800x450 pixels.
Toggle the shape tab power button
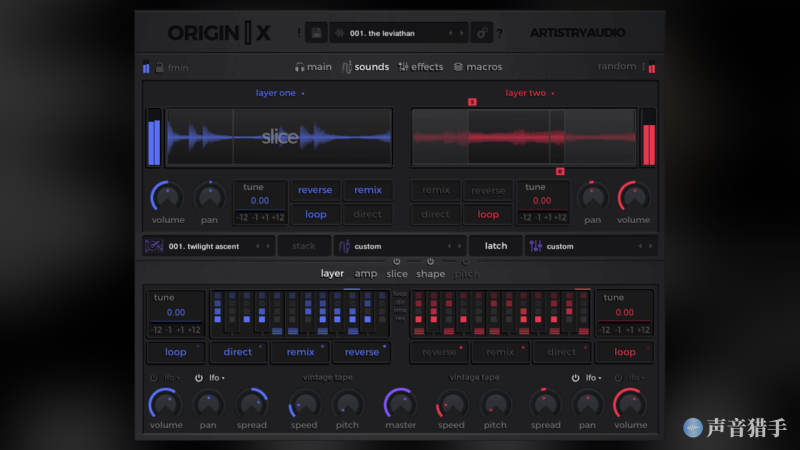pos(430,261)
